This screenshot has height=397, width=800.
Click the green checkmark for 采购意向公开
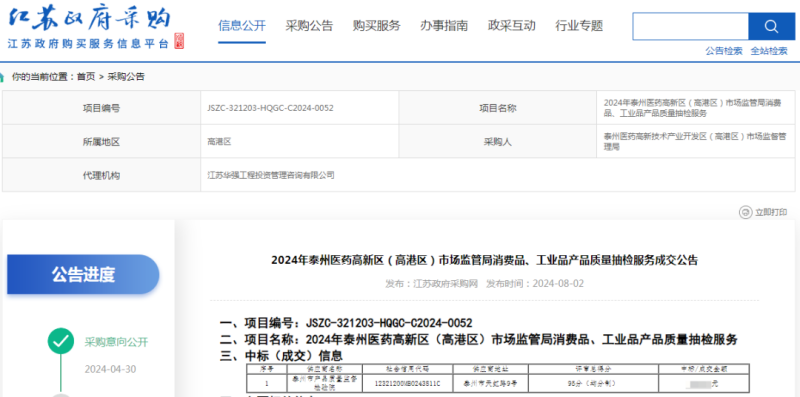[61, 341]
